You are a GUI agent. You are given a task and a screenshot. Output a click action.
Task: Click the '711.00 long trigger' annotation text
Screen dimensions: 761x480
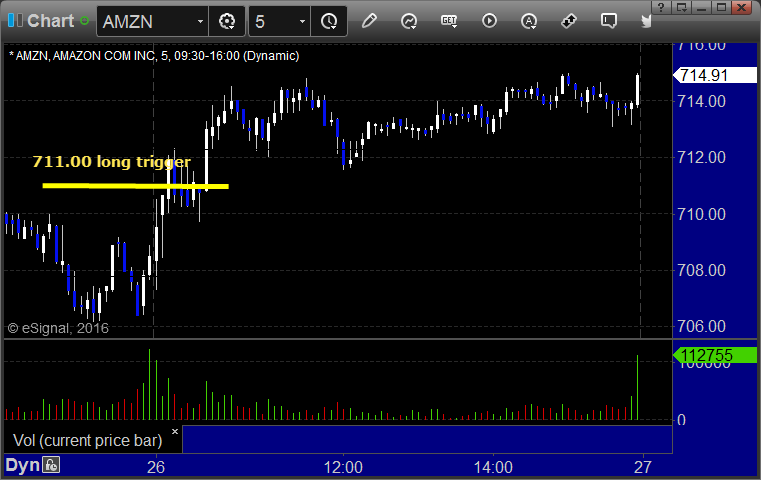tap(112, 162)
